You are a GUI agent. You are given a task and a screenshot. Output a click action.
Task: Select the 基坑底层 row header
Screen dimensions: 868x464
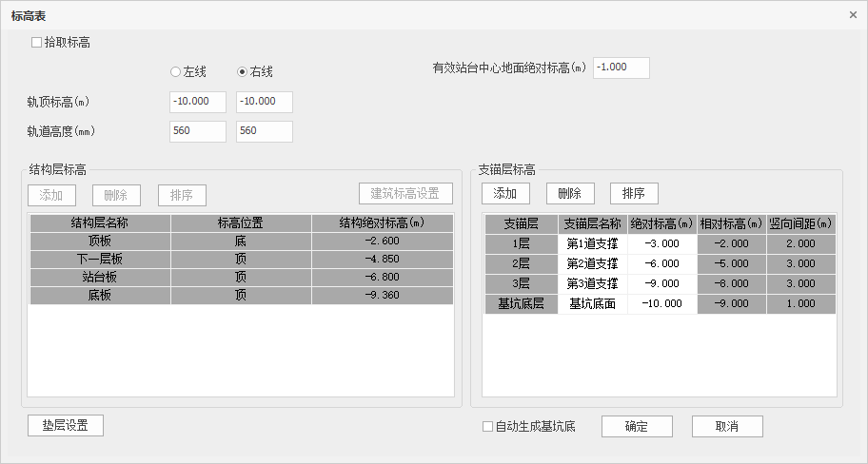[x=520, y=304]
